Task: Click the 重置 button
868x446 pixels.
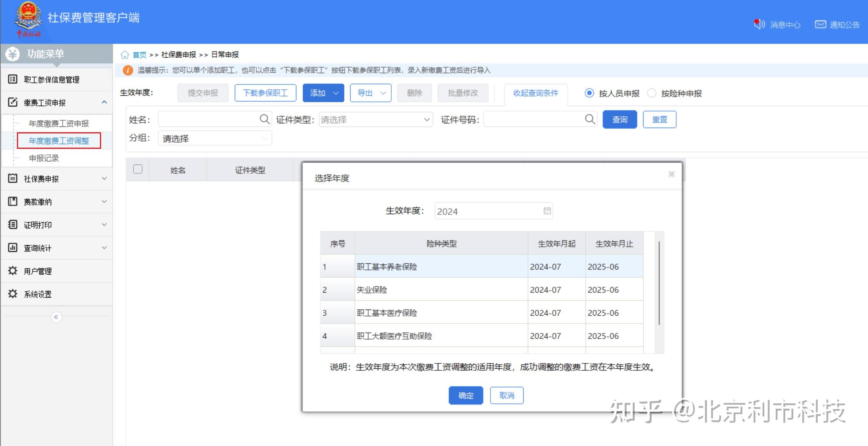Action: pos(660,120)
